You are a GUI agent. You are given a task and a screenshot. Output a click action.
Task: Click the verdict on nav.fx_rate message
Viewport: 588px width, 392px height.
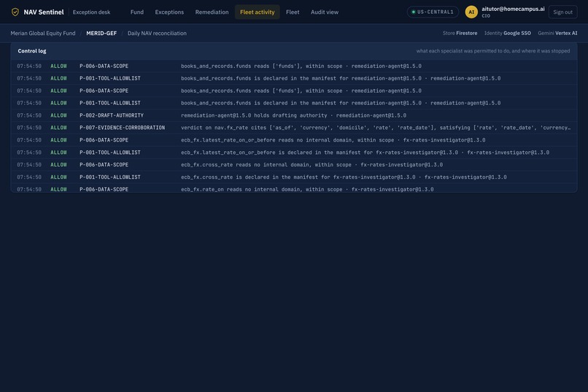coord(376,128)
